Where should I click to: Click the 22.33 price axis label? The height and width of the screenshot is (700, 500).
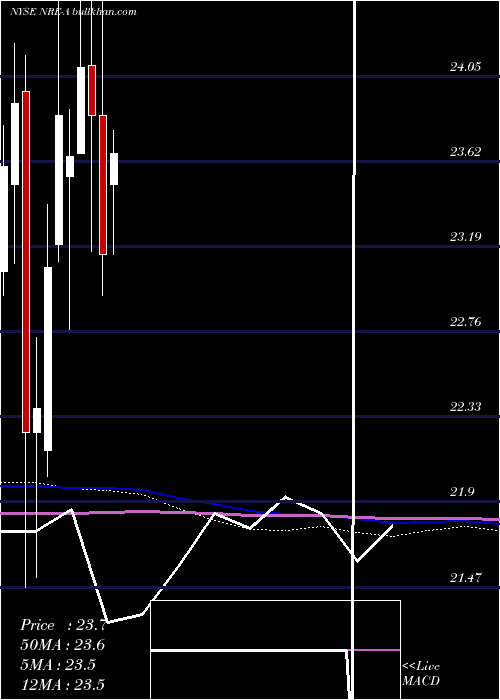465,407
